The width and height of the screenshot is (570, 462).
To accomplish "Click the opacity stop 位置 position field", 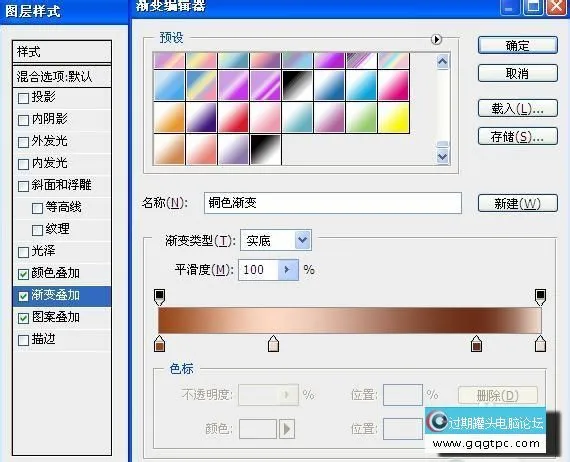I will (403, 395).
